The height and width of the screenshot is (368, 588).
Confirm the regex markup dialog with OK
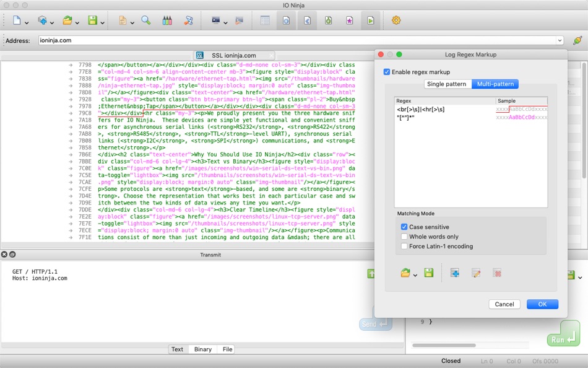click(x=542, y=304)
